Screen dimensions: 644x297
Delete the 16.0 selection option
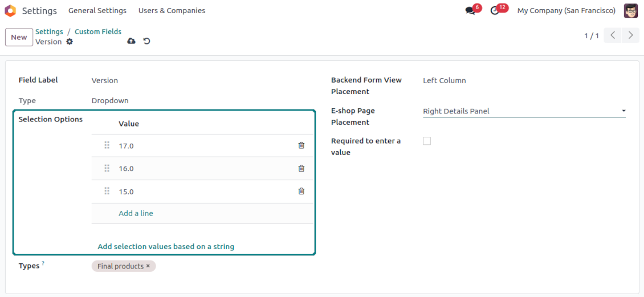[301, 168]
